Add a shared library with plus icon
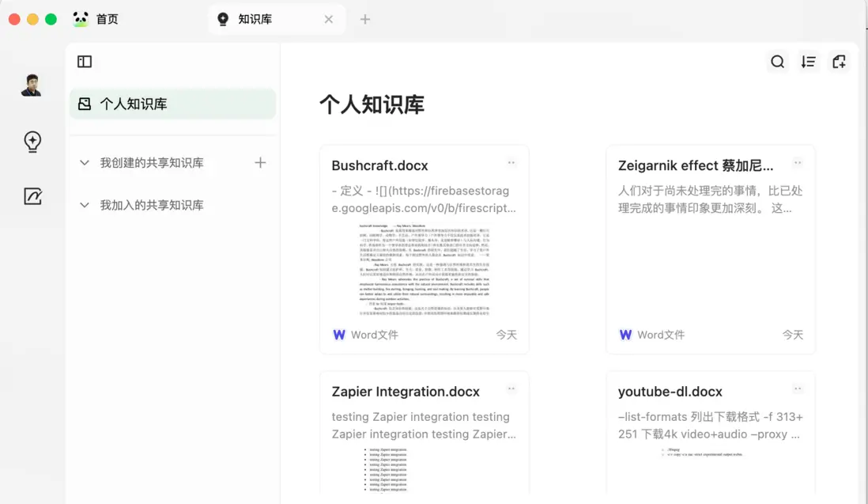Screen dimensions: 868x504 click(x=260, y=162)
